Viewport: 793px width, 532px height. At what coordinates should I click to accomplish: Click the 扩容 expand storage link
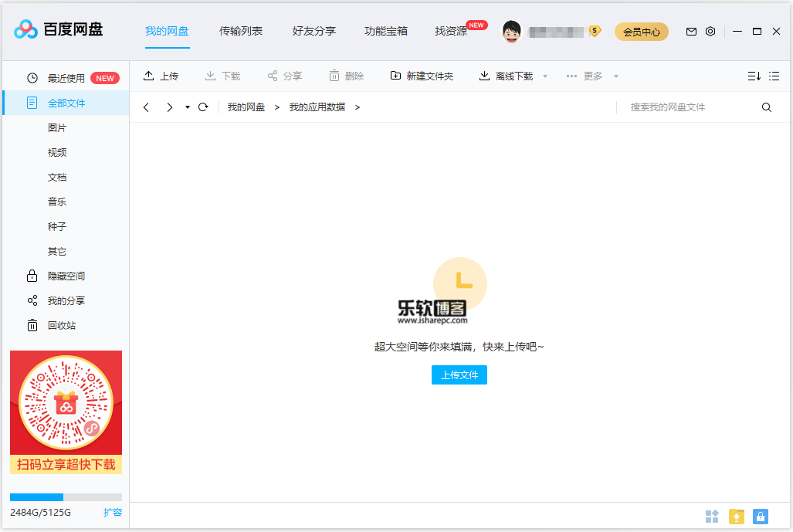(x=113, y=512)
